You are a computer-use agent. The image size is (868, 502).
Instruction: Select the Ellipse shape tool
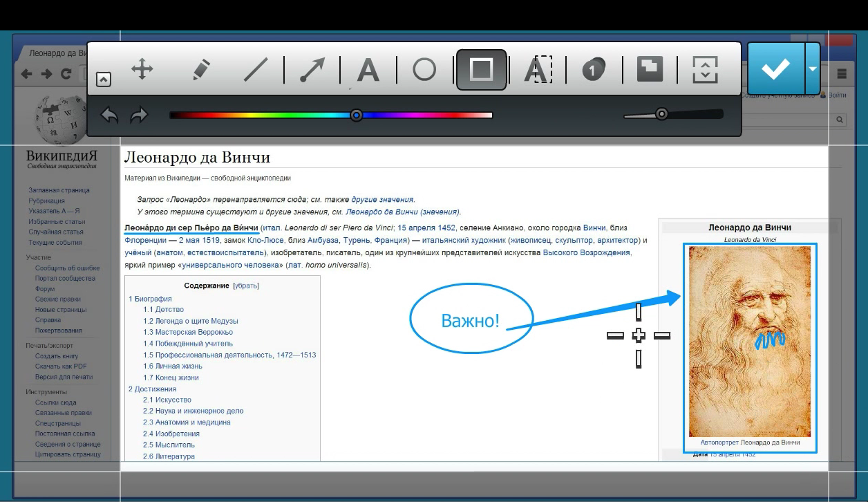tap(424, 70)
